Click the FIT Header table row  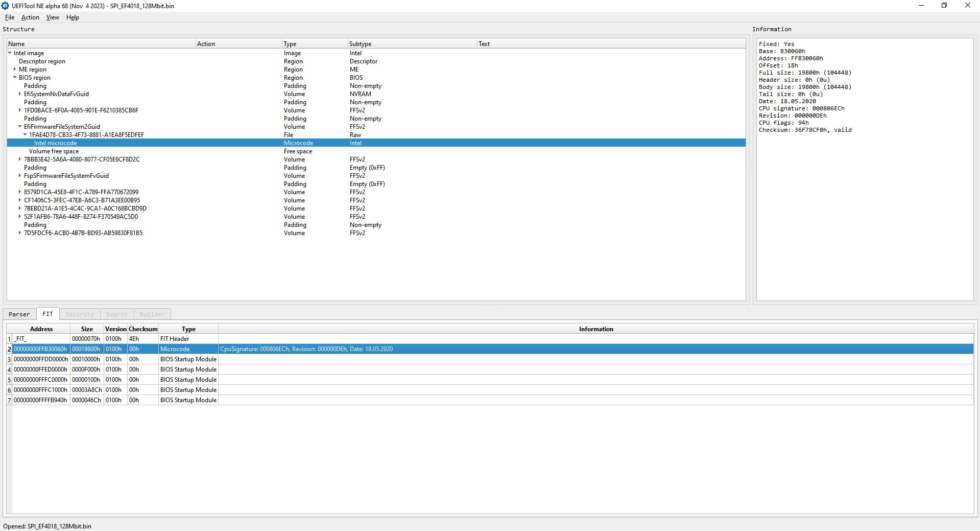(175, 339)
